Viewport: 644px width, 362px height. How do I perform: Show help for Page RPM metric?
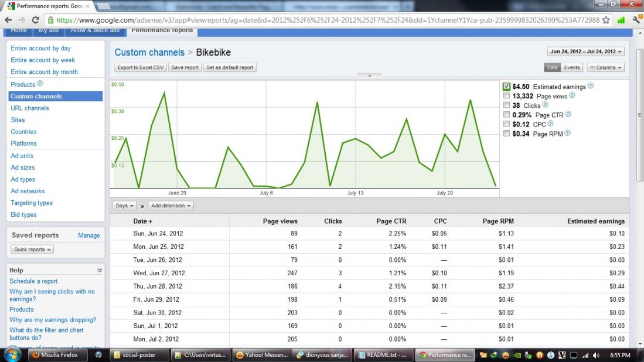[x=567, y=133]
